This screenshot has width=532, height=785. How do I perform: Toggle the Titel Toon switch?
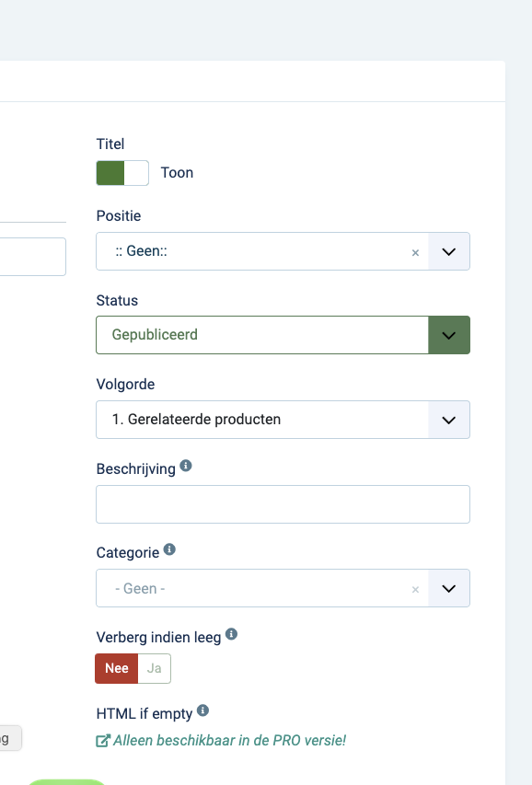pos(122,173)
